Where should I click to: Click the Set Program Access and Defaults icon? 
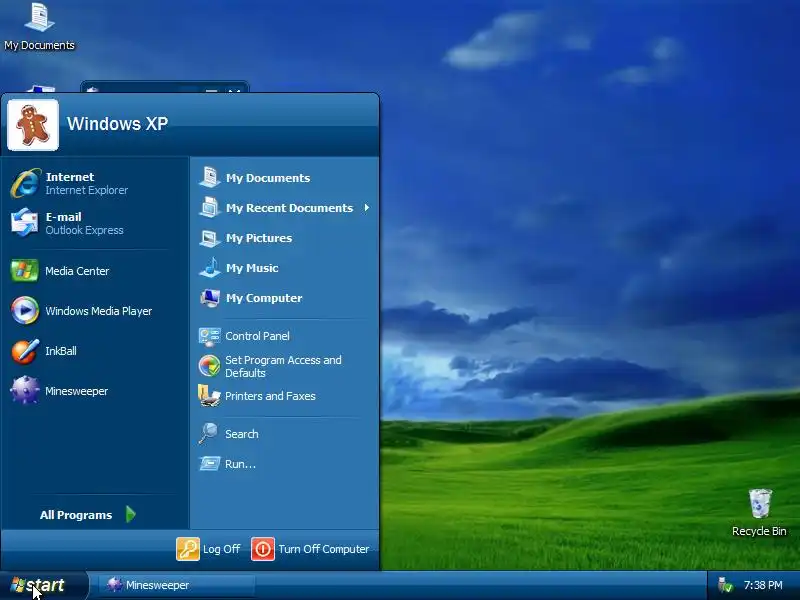(209, 366)
